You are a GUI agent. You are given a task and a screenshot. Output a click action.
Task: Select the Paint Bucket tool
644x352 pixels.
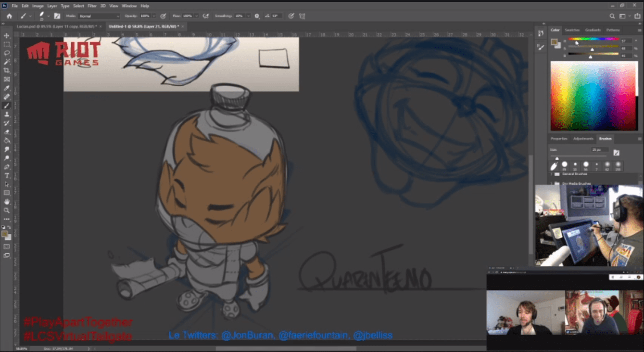point(7,141)
